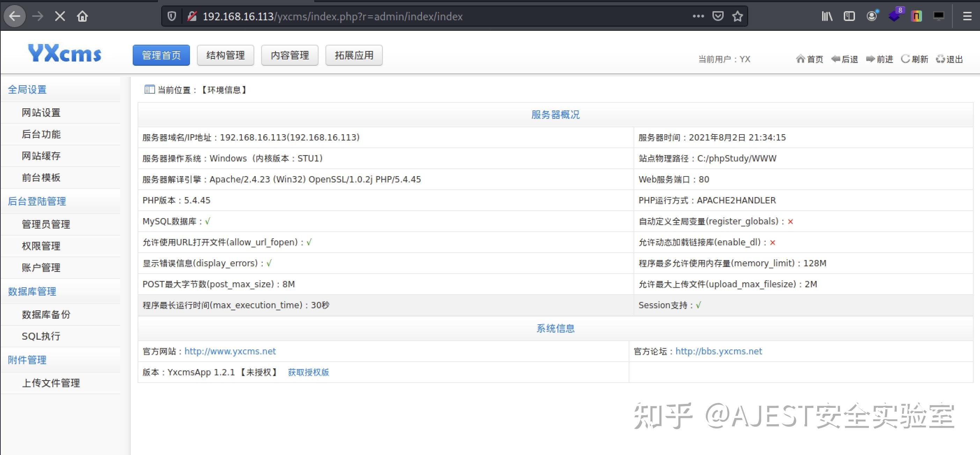
Task: Open 结构管理 top navigation tab
Action: click(225, 56)
